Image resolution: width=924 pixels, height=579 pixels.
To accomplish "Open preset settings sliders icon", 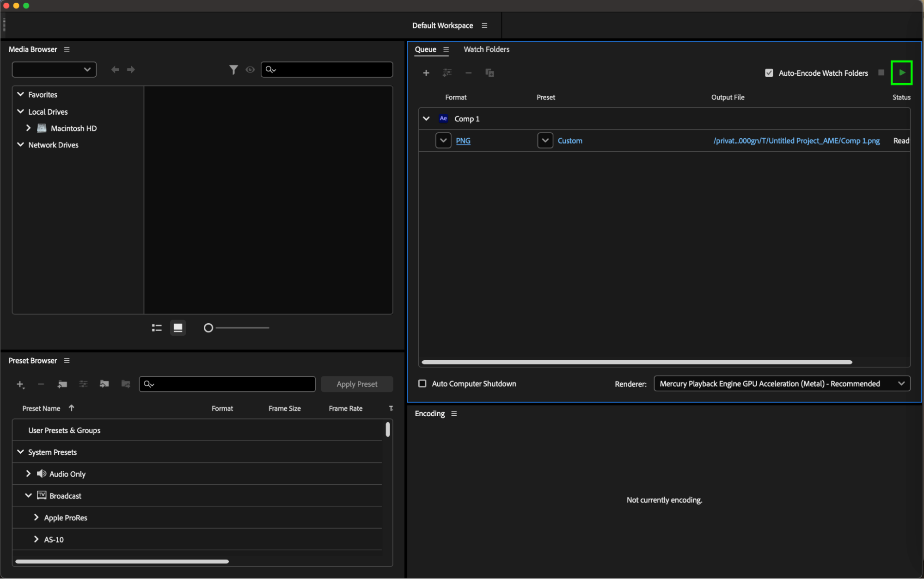I will [x=83, y=384].
